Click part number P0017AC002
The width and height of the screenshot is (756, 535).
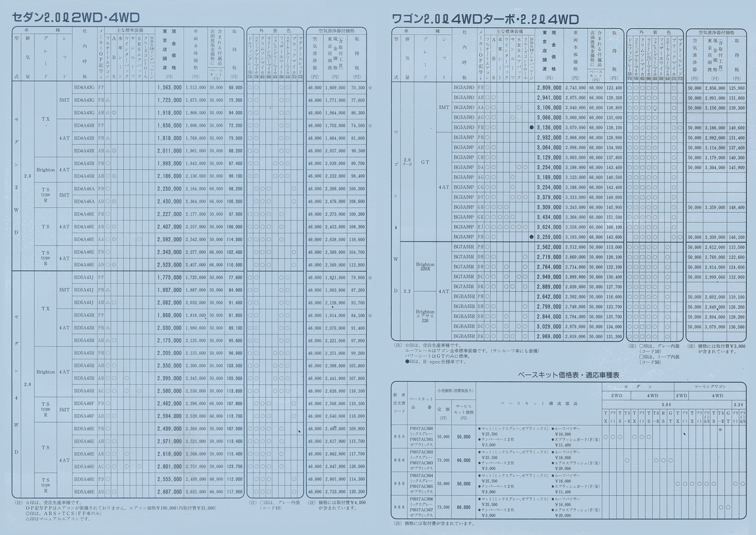pos(421,452)
